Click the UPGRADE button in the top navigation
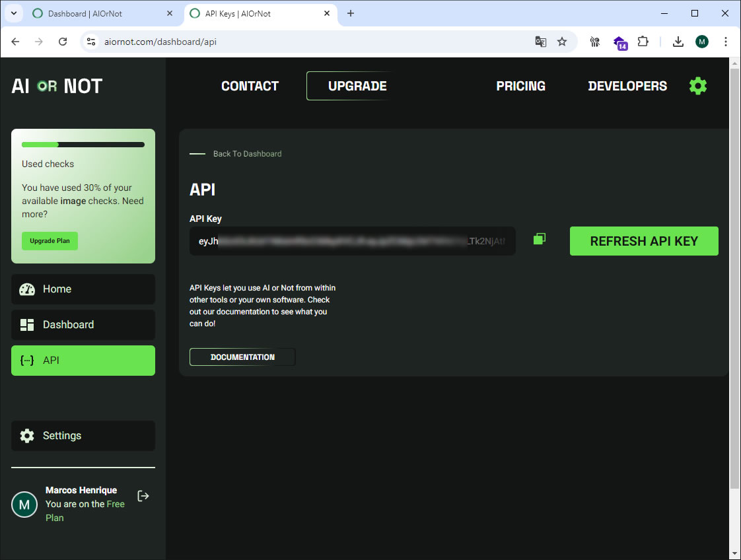741x560 pixels. click(x=357, y=86)
